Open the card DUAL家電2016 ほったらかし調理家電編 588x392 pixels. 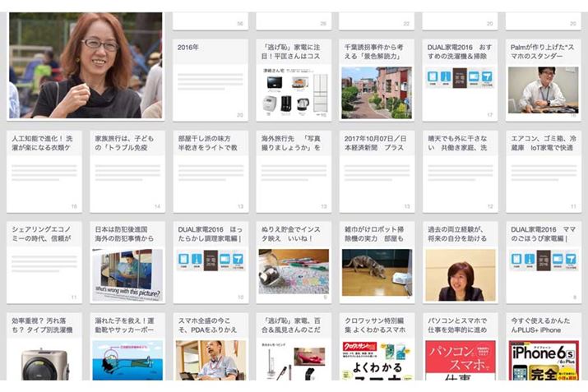point(211,263)
